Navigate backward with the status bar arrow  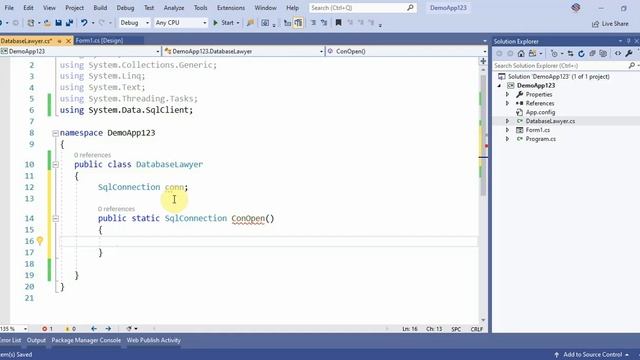pos(94,329)
